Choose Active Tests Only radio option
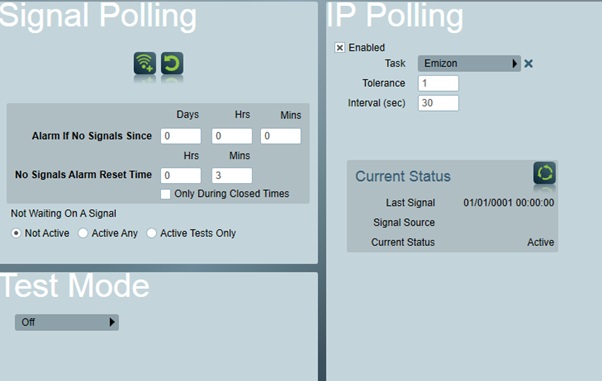Image resolution: width=602 pixels, height=381 pixels. (x=152, y=233)
